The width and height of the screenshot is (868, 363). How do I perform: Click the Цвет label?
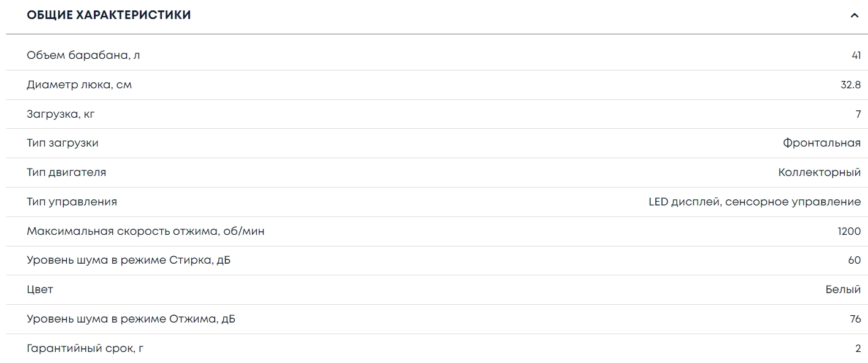click(40, 289)
